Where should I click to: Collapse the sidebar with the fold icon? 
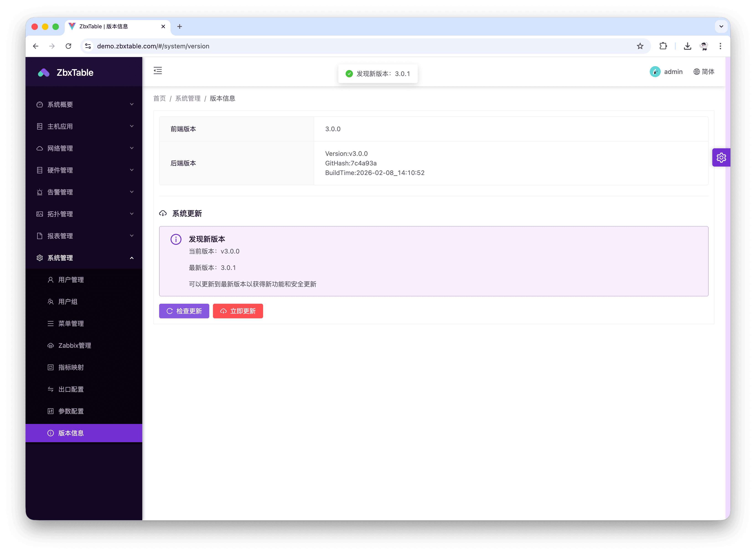158,71
